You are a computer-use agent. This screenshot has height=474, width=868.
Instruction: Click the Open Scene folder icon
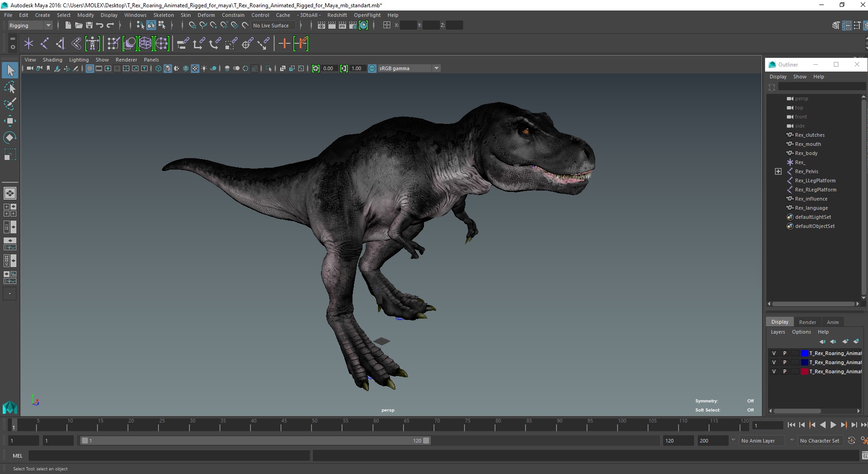pos(78,26)
